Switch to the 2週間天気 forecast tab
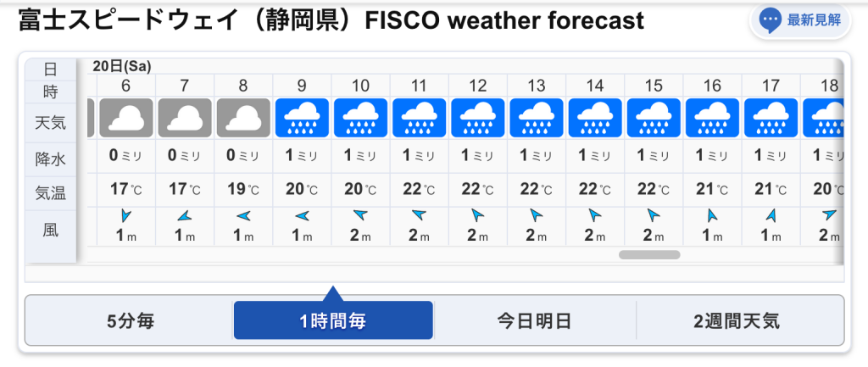The height and width of the screenshot is (367, 868). [x=737, y=320]
